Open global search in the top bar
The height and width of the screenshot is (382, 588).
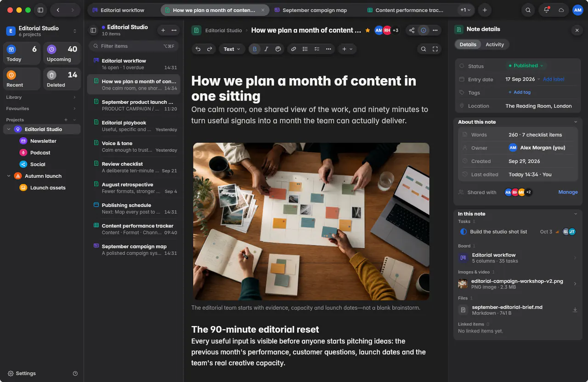pyautogui.click(x=528, y=10)
